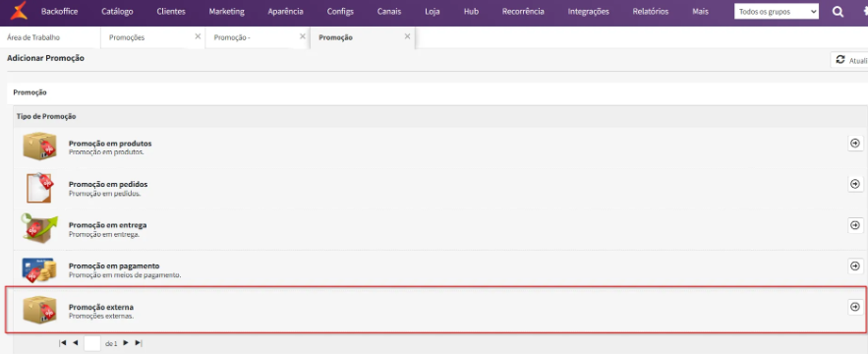Open the Marketing menu
868x354 pixels.
coord(226,11)
